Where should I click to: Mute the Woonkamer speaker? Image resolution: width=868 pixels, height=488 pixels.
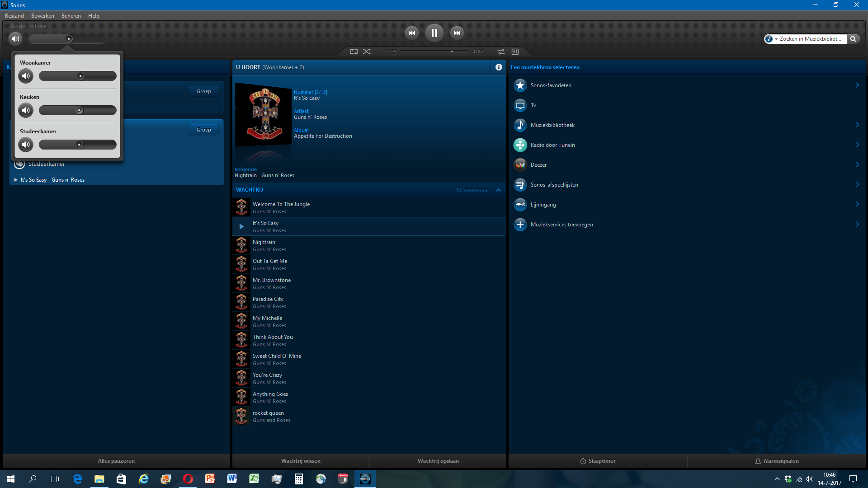pos(26,76)
